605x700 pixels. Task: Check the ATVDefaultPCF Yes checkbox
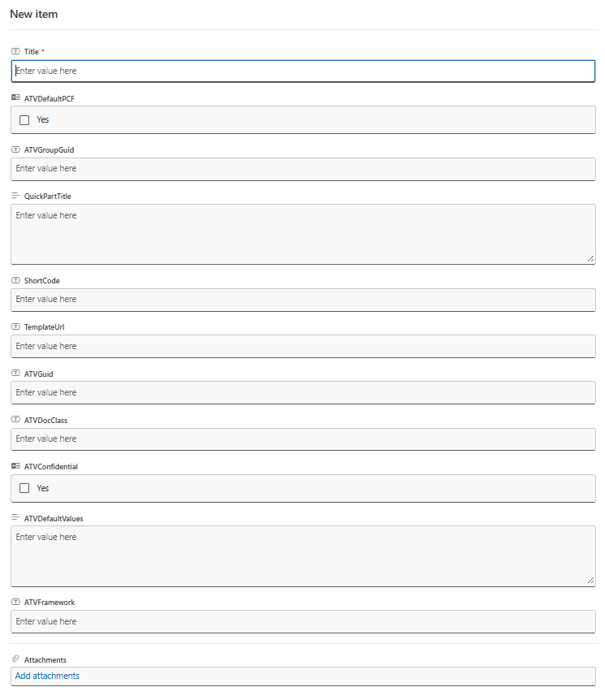pyautogui.click(x=24, y=120)
